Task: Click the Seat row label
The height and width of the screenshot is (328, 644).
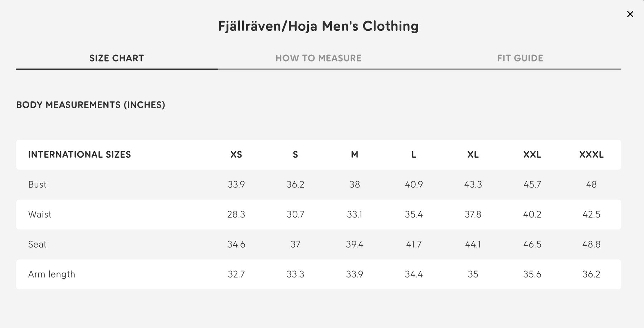Action: (37, 244)
